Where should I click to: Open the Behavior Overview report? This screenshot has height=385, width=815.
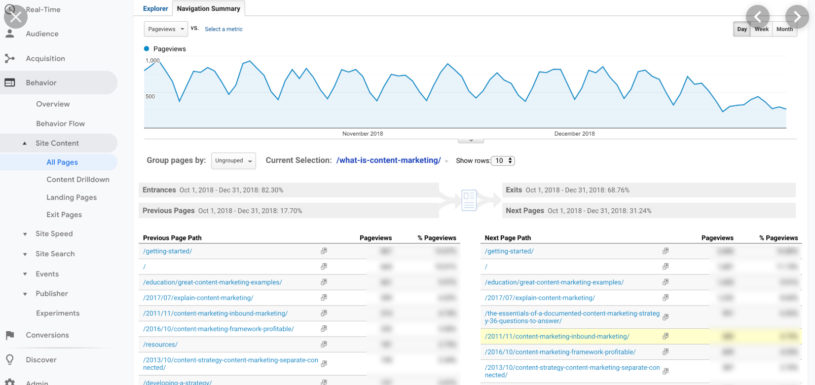tap(52, 104)
